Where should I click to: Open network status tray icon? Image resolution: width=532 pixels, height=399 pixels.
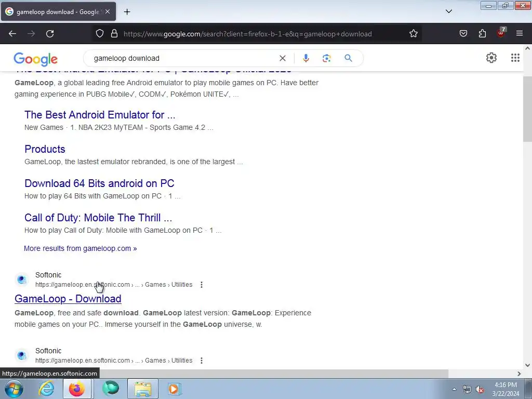[467, 389]
